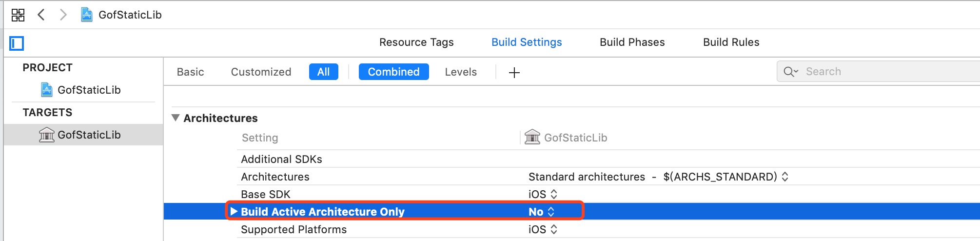Viewport: 980px width, 241px height.
Task: Click the search magnifier filter icon
Action: pyautogui.click(x=791, y=72)
